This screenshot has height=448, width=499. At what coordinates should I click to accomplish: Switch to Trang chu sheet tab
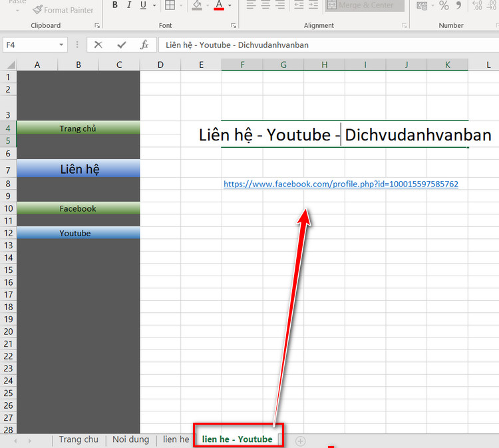pyautogui.click(x=79, y=439)
